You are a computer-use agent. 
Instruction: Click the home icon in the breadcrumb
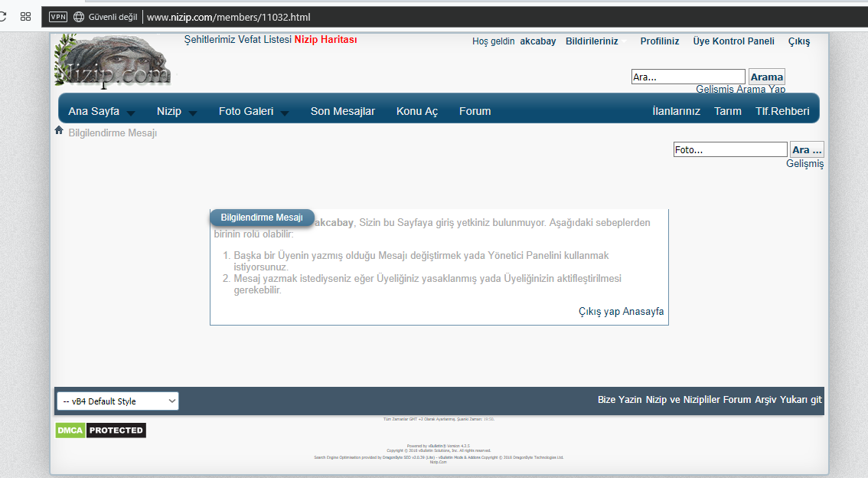(x=59, y=130)
